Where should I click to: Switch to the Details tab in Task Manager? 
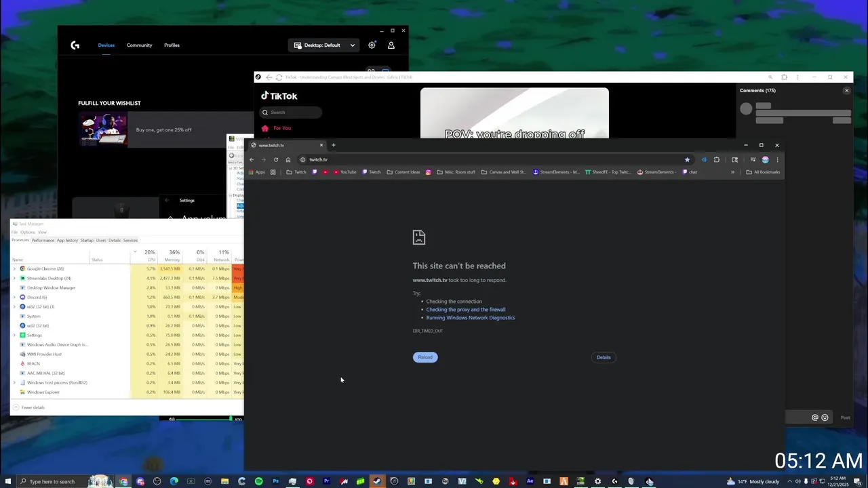[115, 241]
